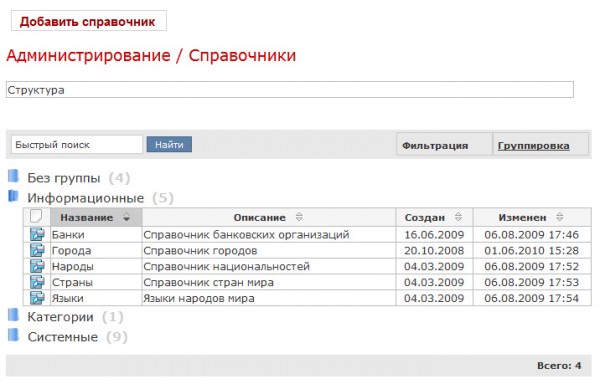Sort table by Изменен column arrows
The width and height of the screenshot is (600, 384).
(559, 217)
